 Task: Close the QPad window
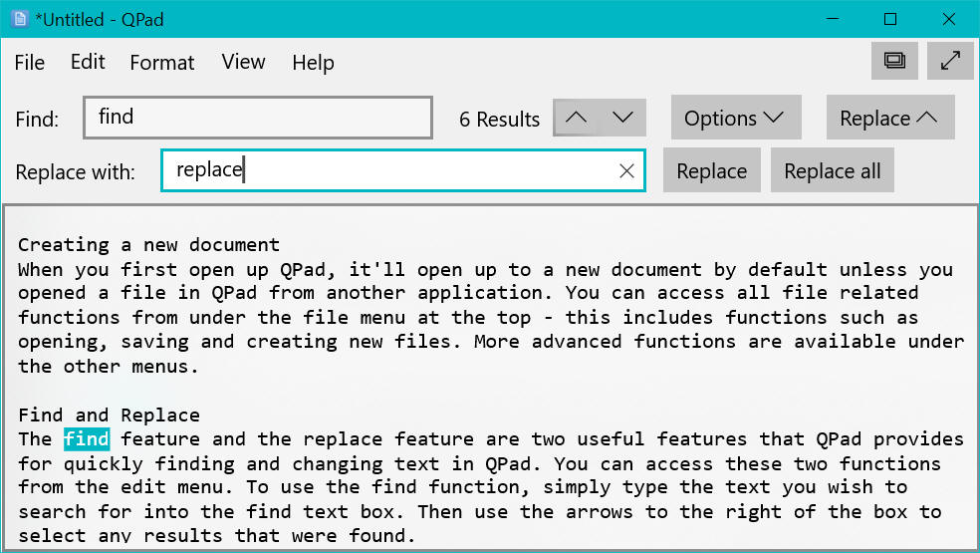tap(947, 19)
